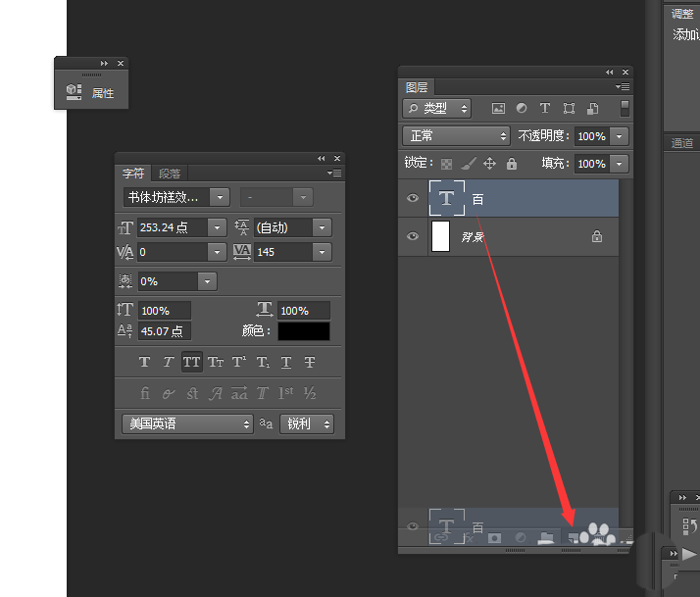Viewport: 700px width, 597px height.
Task: Click the stylistic alternates (aa) icon
Action: (239, 393)
